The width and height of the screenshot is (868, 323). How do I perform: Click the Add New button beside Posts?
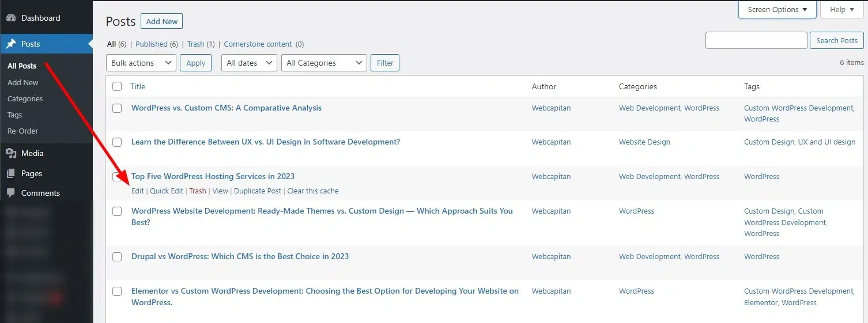point(162,21)
